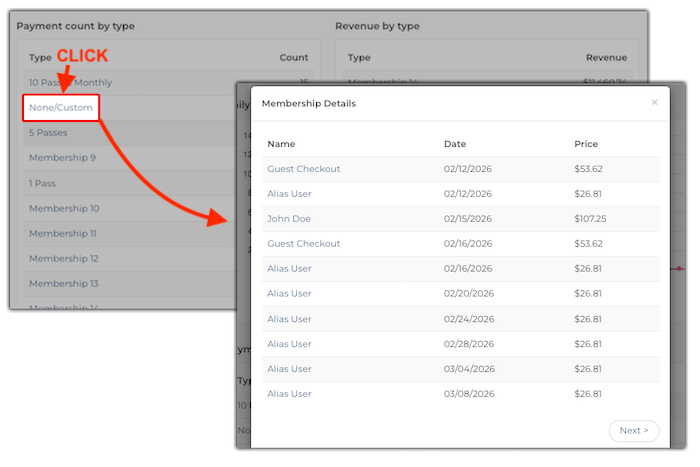700x467 pixels.
Task: Click Guest Checkout dated 02/16/2026
Action: [304, 244]
